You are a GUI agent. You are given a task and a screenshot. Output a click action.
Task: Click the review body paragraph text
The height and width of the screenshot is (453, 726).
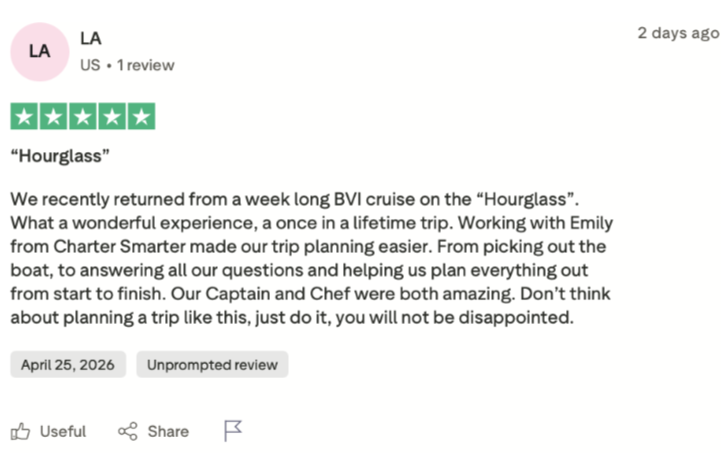pos(312,258)
